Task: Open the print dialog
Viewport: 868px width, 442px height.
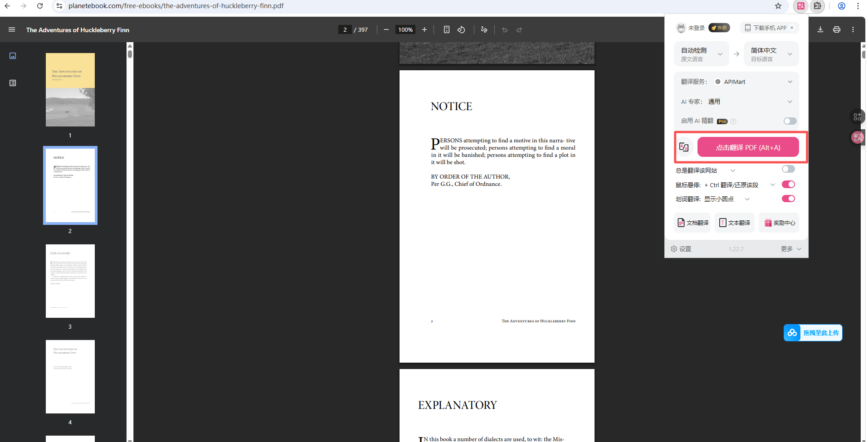Action: [837, 29]
